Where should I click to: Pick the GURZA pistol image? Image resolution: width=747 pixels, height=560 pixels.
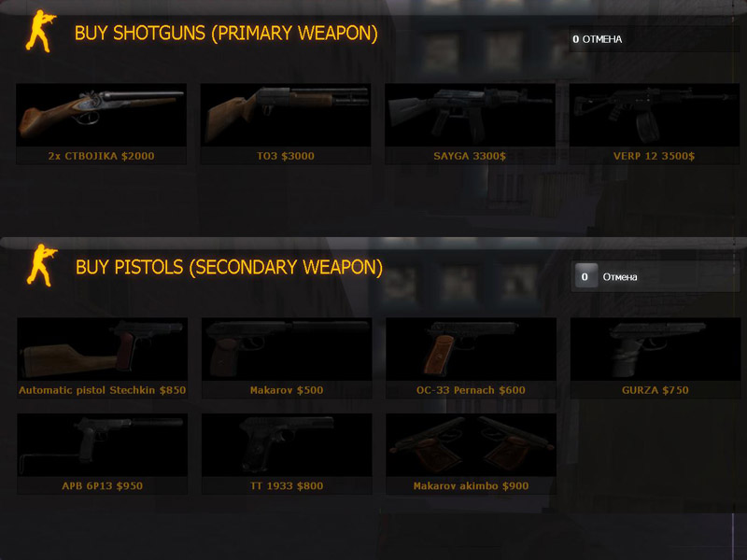(x=655, y=349)
